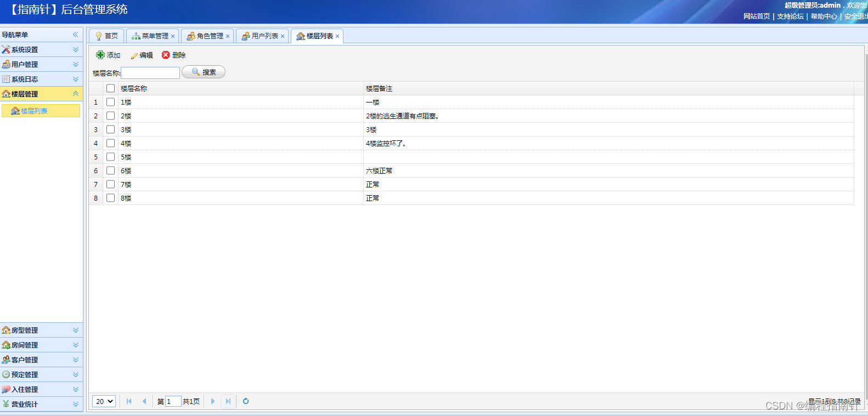Expand the 房间管理 accordion chevron
Screen dimensions: 868x416
pyautogui.click(x=76, y=345)
